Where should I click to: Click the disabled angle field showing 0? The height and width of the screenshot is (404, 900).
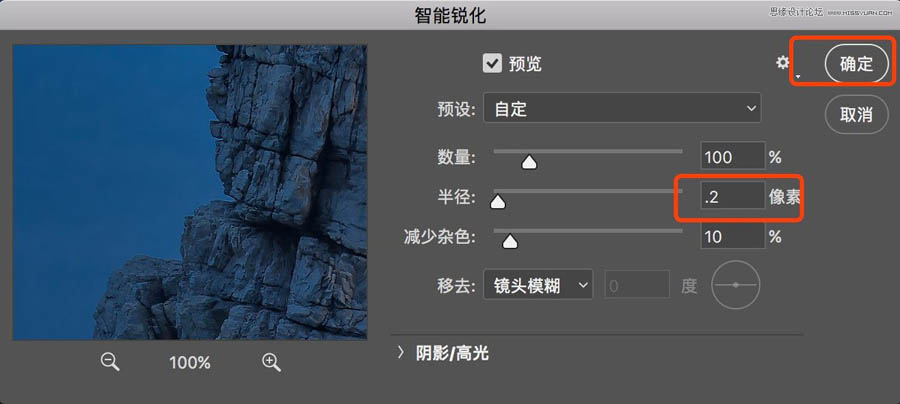(637, 285)
